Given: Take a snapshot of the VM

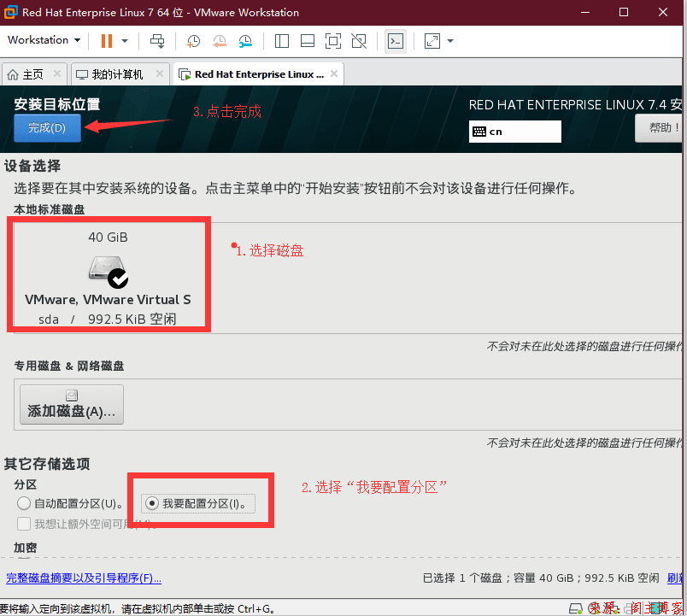Looking at the screenshot, I should [x=193, y=41].
